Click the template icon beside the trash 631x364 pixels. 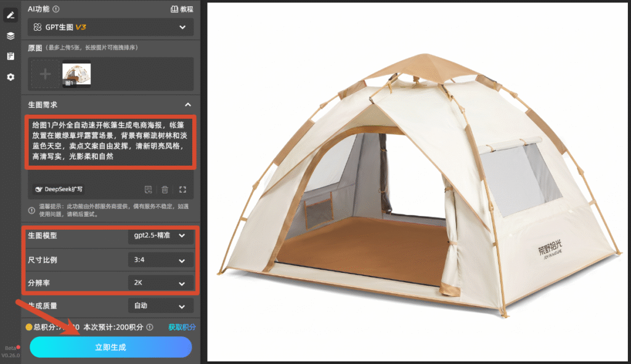[148, 190]
